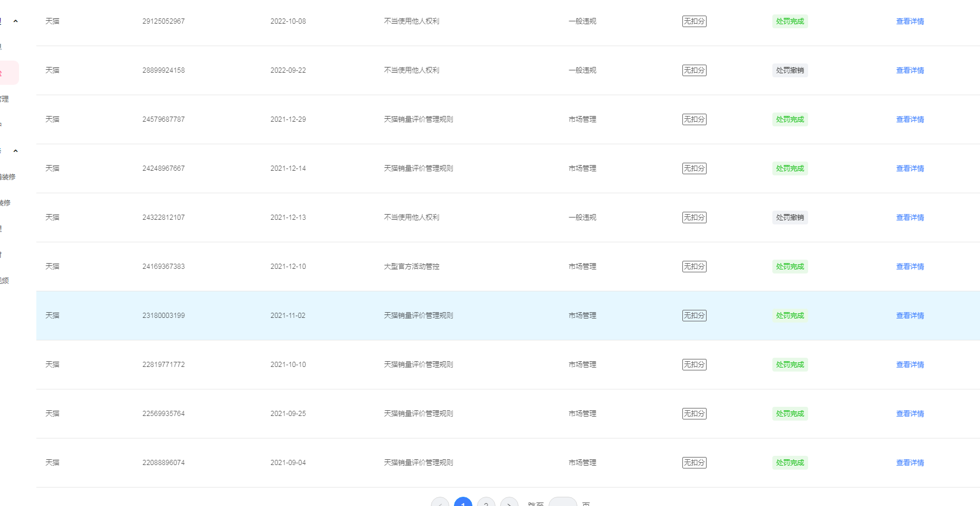Focus the jump-to-page input field
This screenshot has height=506, width=980.
[562, 502]
